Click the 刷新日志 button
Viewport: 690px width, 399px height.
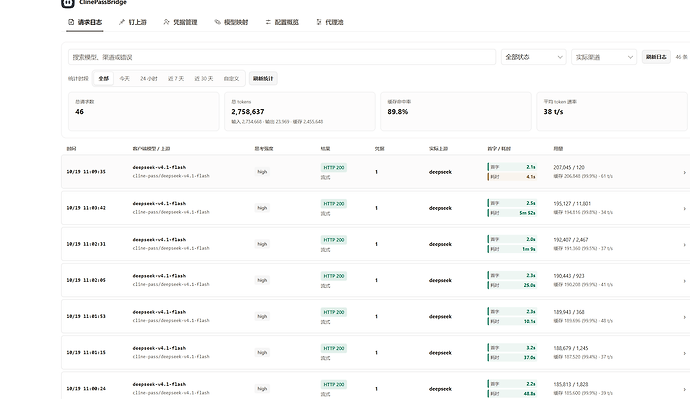tap(656, 57)
